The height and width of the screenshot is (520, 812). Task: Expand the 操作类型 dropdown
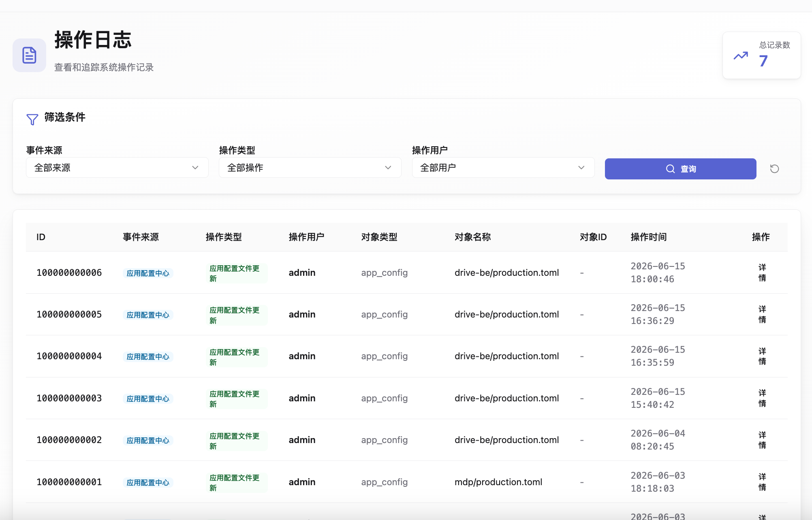tap(310, 168)
